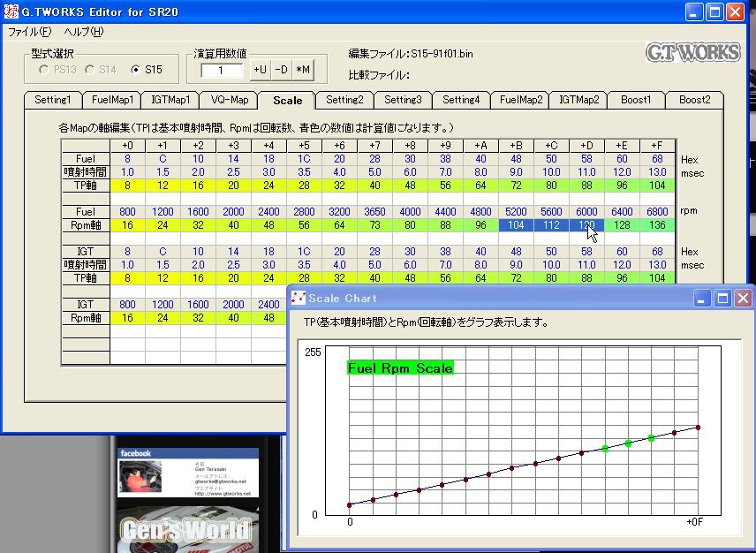Maximize the Scale Chart window
Image resolution: width=756 pixels, height=553 pixels.
[722, 299]
